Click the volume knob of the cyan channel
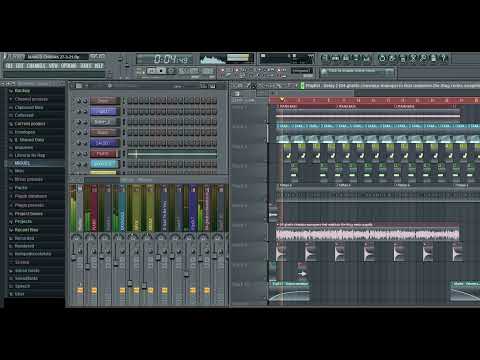Image resolution: width=480 pixels, height=360 pixels. click(85, 164)
